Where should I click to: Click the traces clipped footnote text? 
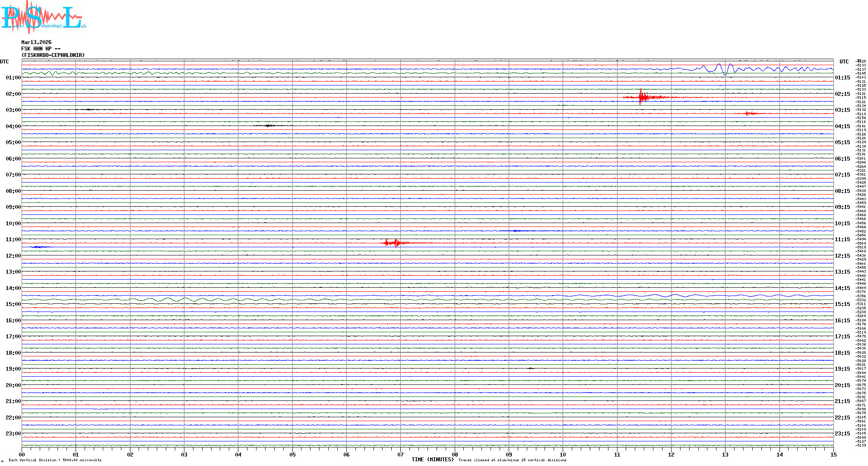click(x=512, y=460)
